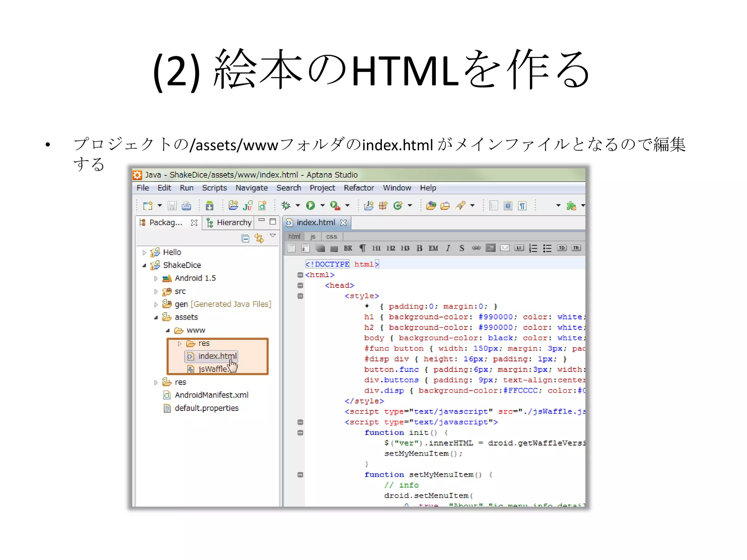The width and height of the screenshot is (747, 560).
Task: Expand the Android 1.5 library node
Action: (x=156, y=279)
